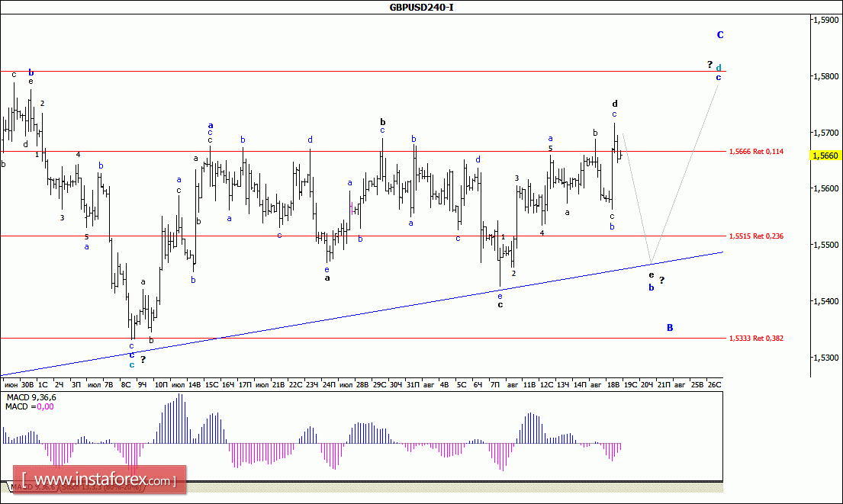Click the 11В date axis label
Screen dimensions: 843x504
[529, 385]
